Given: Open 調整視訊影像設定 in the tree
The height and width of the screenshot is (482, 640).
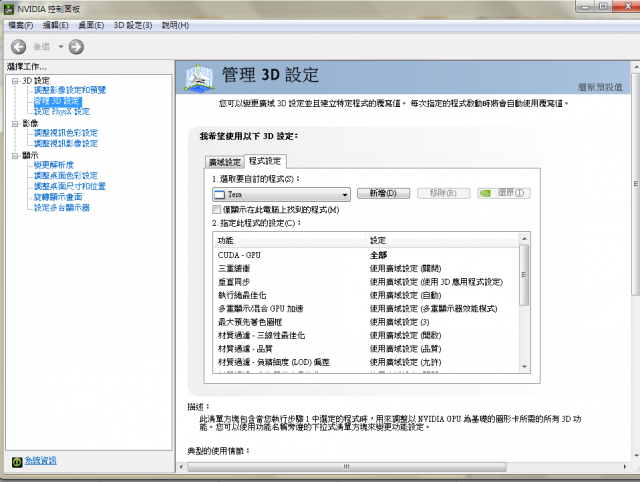Looking at the screenshot, I should point(66,143).
